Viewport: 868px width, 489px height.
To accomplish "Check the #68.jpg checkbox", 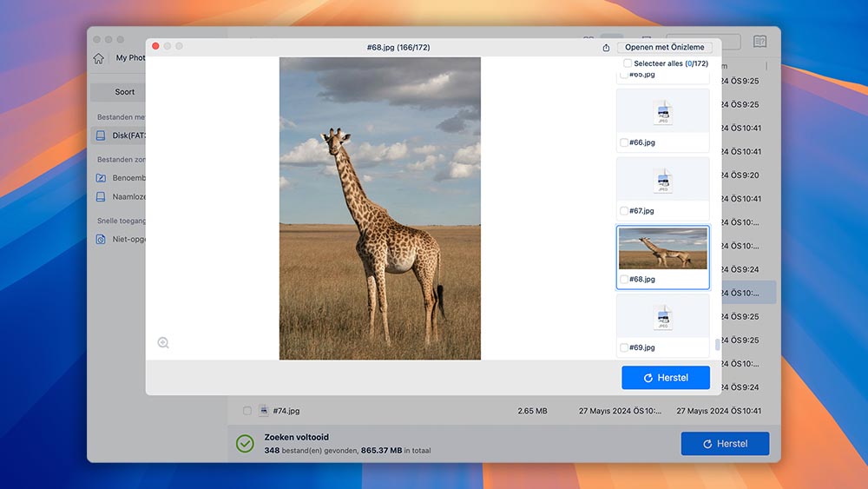I will 624,279.
